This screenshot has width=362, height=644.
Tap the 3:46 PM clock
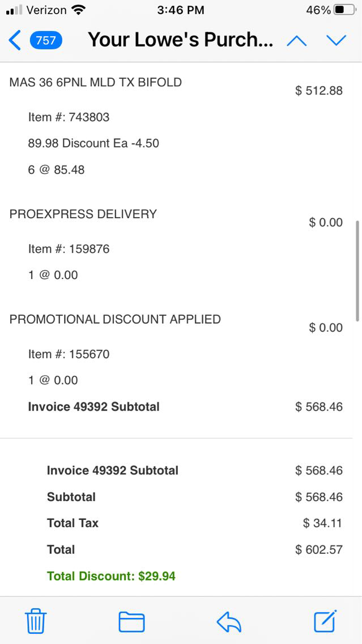(x=180, y=10)
